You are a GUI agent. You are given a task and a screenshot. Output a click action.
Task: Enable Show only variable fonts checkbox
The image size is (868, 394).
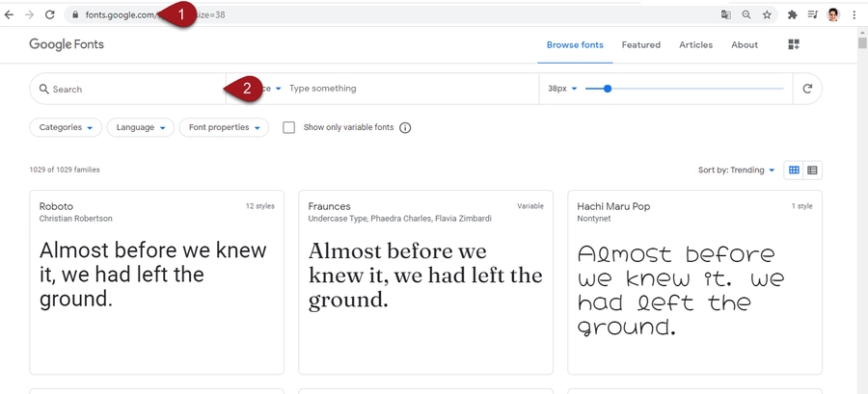[288, 127]
